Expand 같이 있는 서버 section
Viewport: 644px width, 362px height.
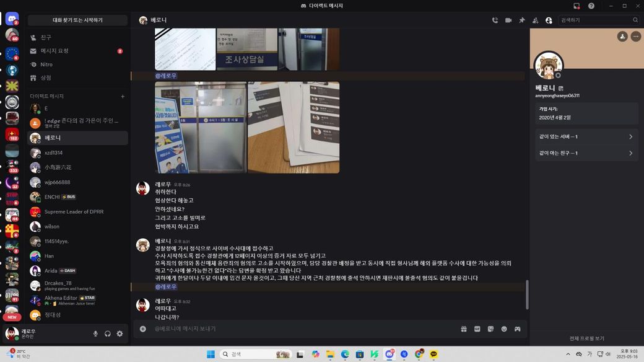click(586, 136)
